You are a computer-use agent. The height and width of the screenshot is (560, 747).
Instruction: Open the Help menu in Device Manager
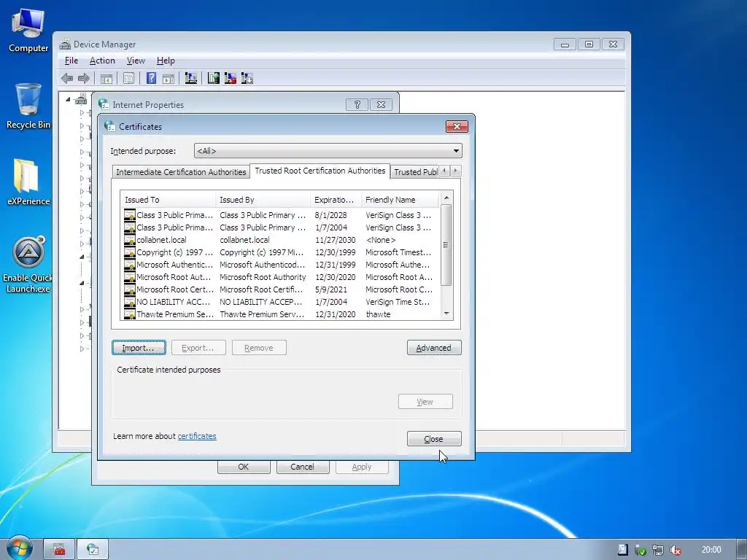tap(166, 61)
